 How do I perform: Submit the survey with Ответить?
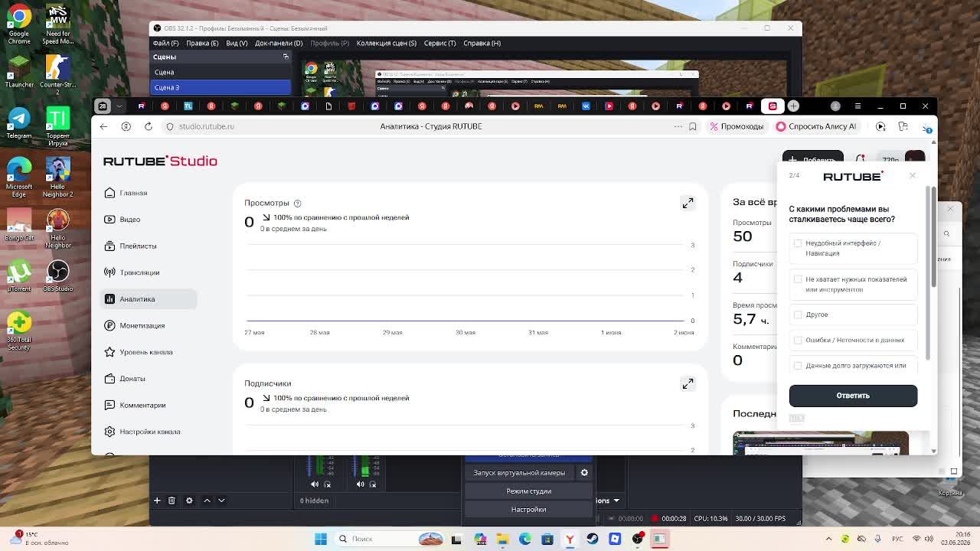coord(853,396)
